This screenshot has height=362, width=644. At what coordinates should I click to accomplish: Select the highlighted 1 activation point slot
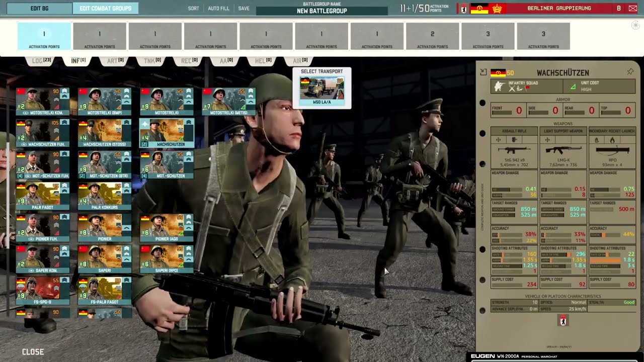[44, 36]
